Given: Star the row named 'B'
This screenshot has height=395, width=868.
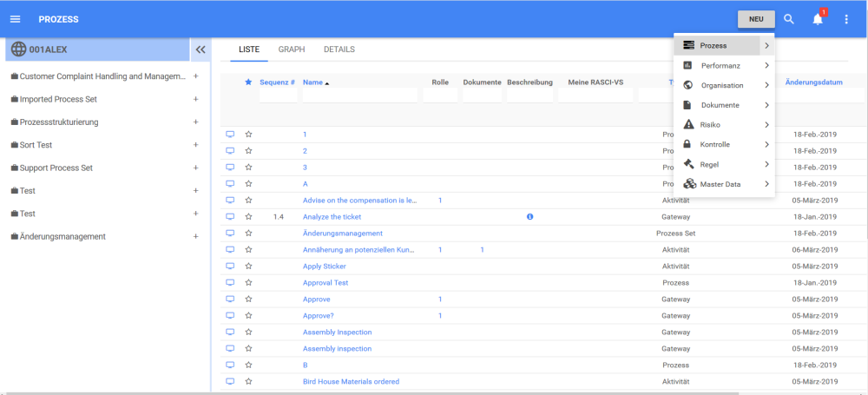Looking at the screenshot, I should [248, 365].
